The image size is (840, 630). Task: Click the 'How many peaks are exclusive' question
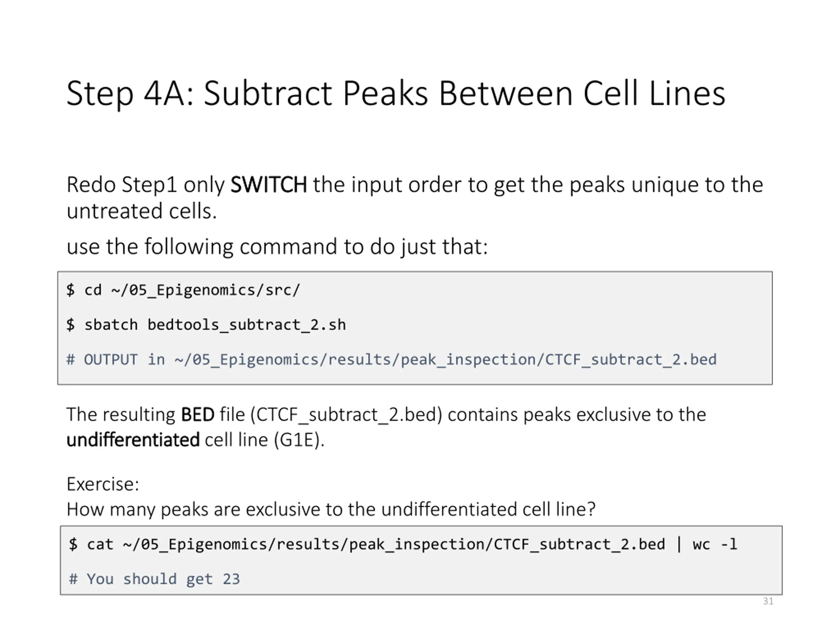point(330,510)
